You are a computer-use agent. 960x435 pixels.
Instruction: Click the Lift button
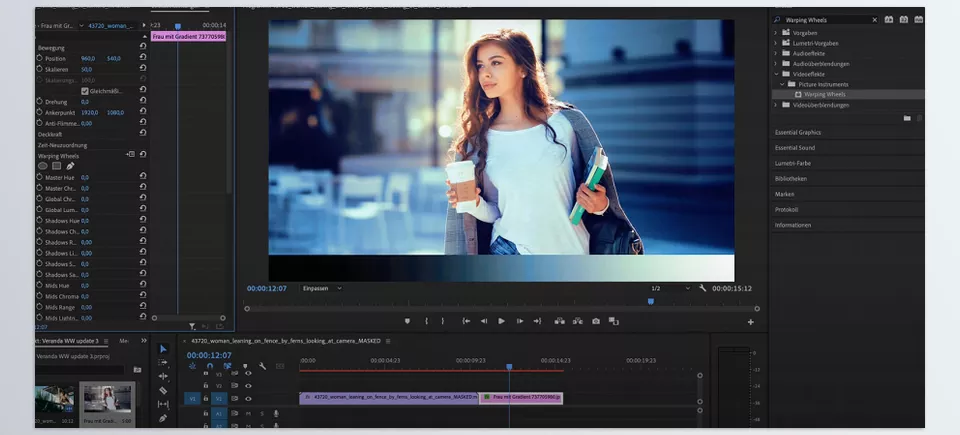[x=559, y=321]
